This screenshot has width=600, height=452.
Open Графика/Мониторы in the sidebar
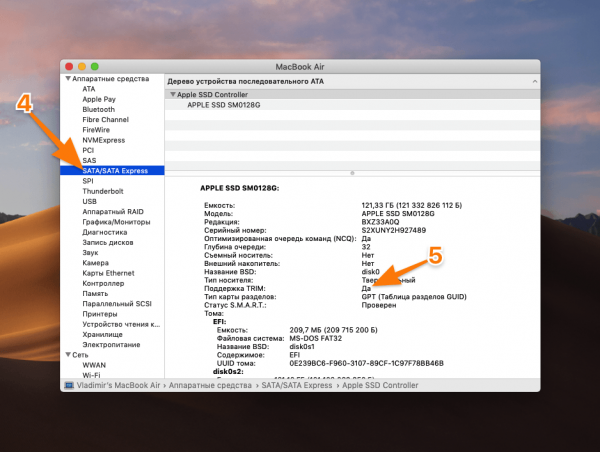[116, 222]
